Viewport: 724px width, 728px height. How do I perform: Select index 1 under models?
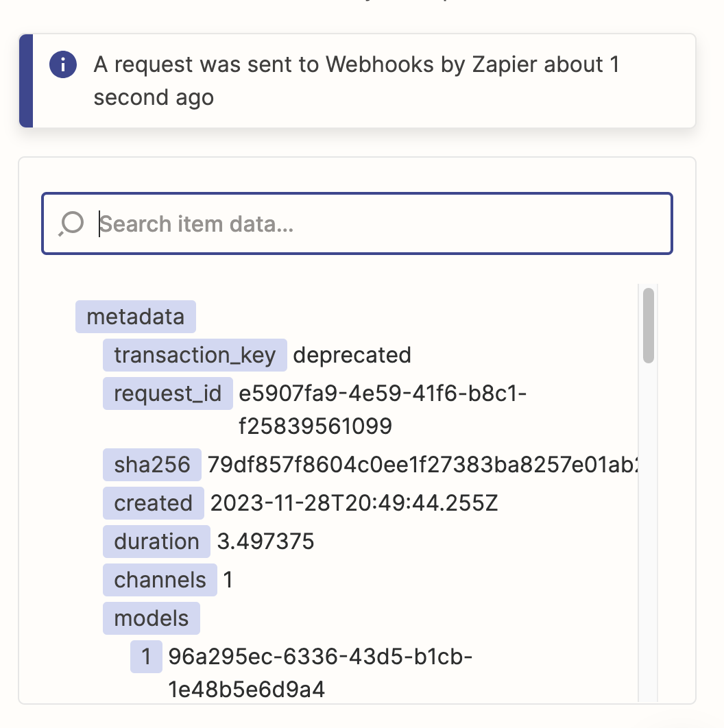pos(146,657)
